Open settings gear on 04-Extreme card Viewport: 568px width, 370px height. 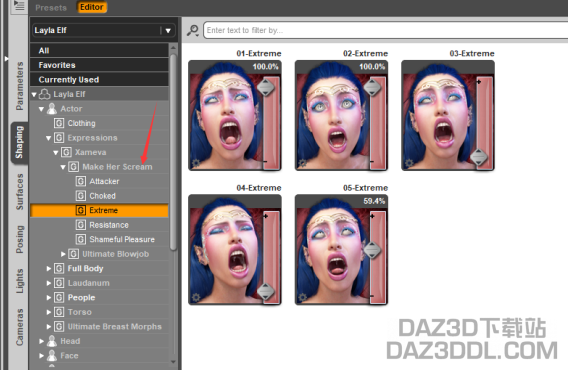click(196, 298)
